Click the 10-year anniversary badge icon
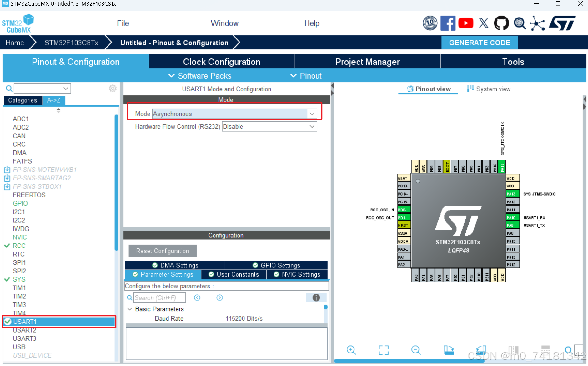Screen dimensions: 588x366 coord(430,23)
